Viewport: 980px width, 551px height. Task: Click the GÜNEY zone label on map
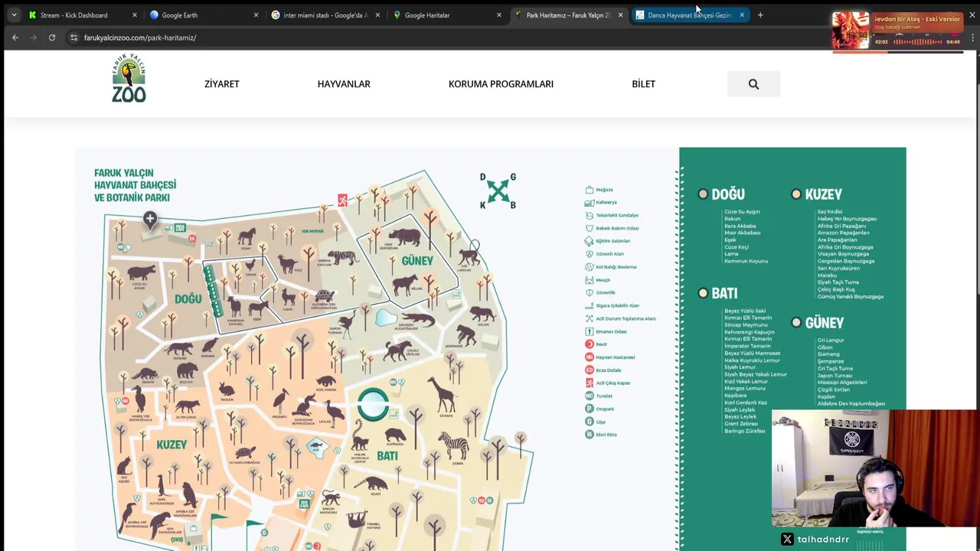point(417,261)
